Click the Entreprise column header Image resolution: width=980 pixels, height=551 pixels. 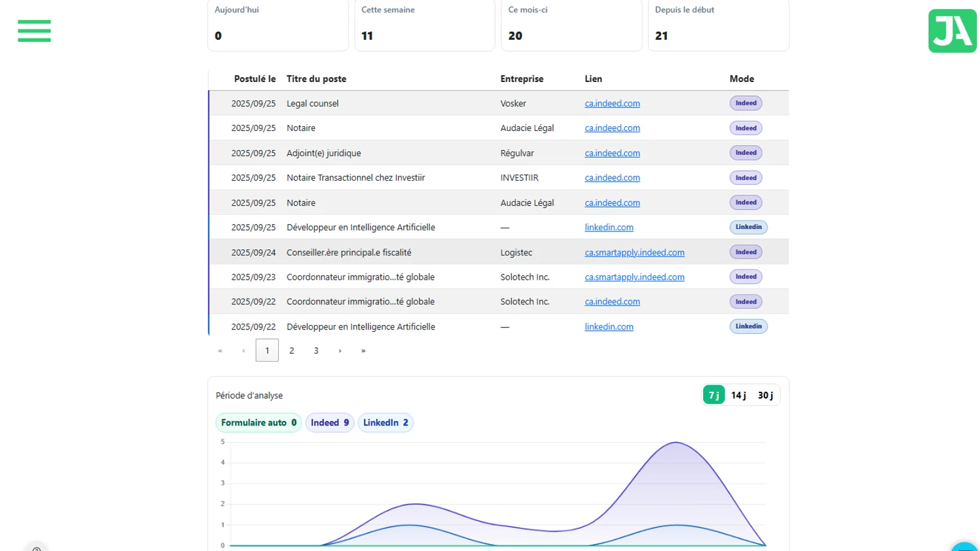pos(521,79)
